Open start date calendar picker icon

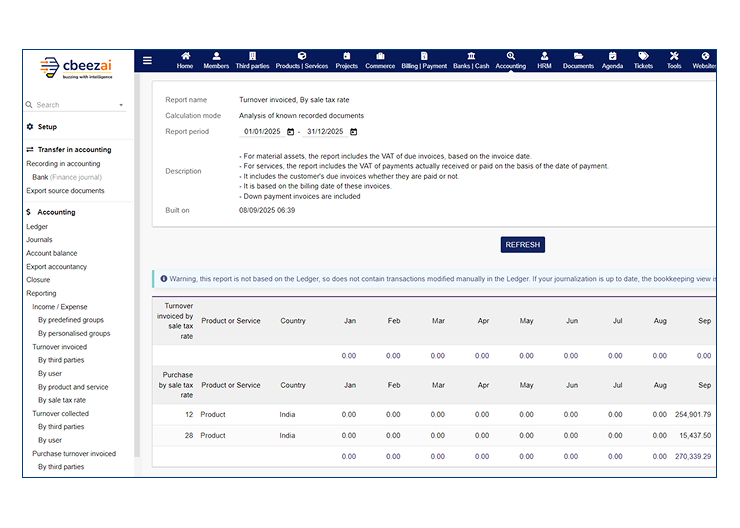(x=291, y=132)
